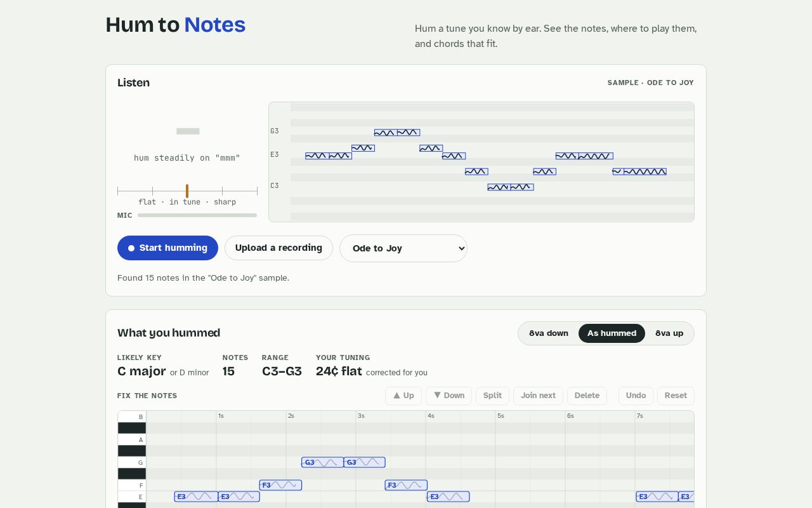This screenshot has height=508, width=812.
Task: Click the Undo button
Action: (x=636, y=396)
